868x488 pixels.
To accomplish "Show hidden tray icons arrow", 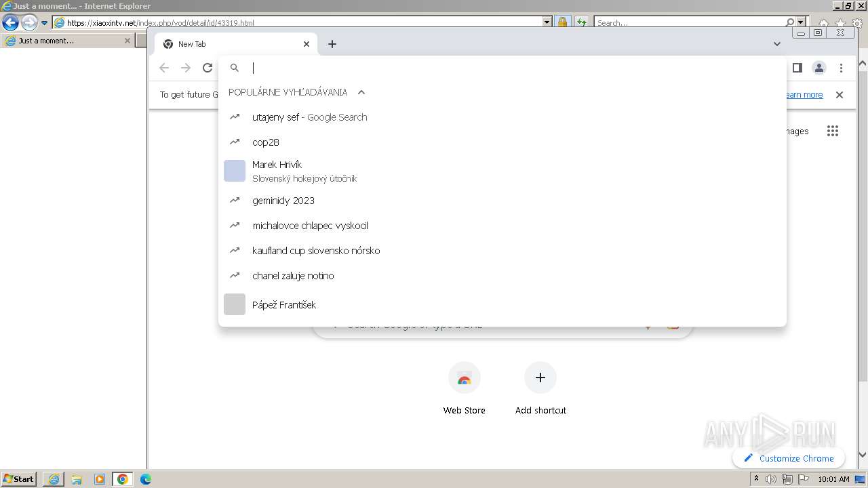I will [x=756, y=479].
